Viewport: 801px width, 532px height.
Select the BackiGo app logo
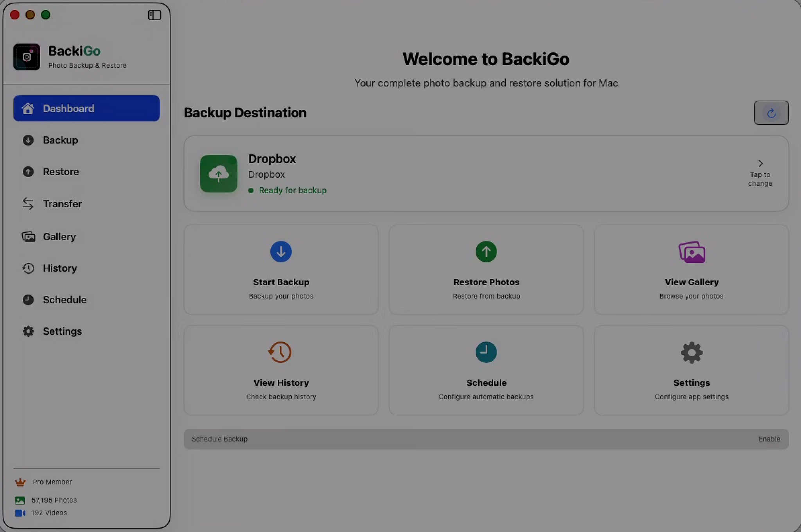(x=27, y=57)
